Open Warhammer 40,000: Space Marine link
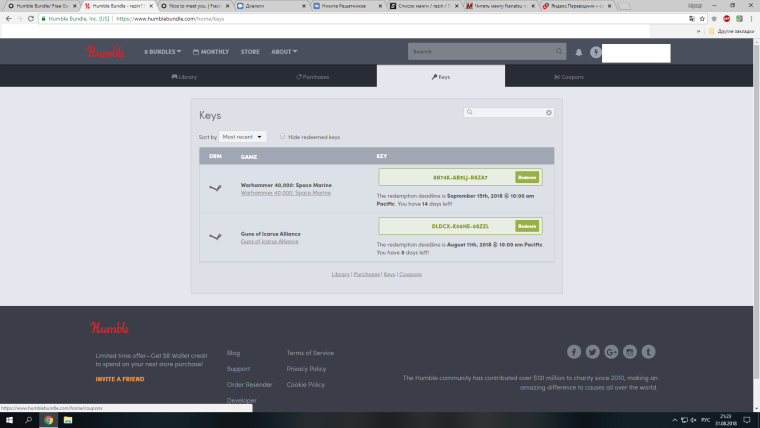 [285, 193]
